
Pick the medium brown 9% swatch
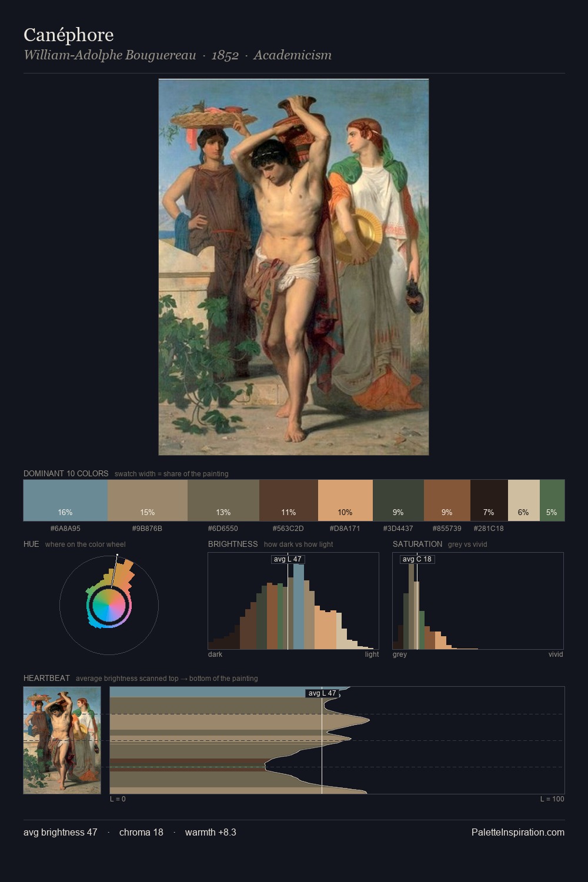coord(447,500)
